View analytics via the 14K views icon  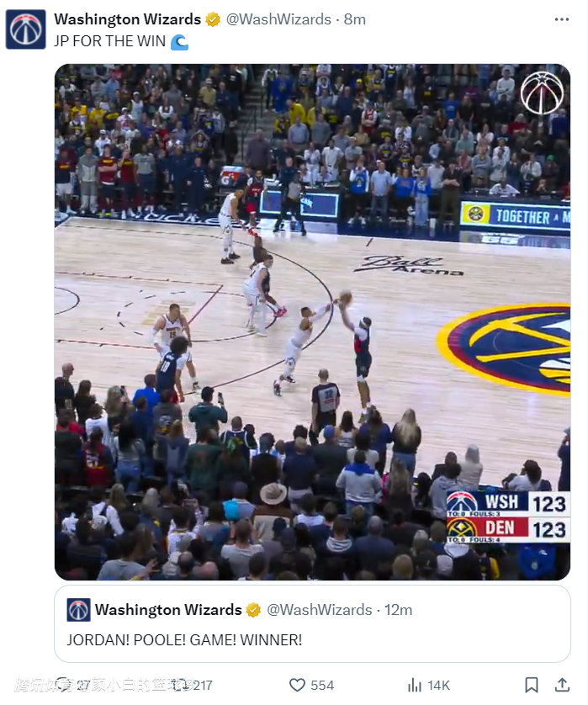[x=415, y=685]
